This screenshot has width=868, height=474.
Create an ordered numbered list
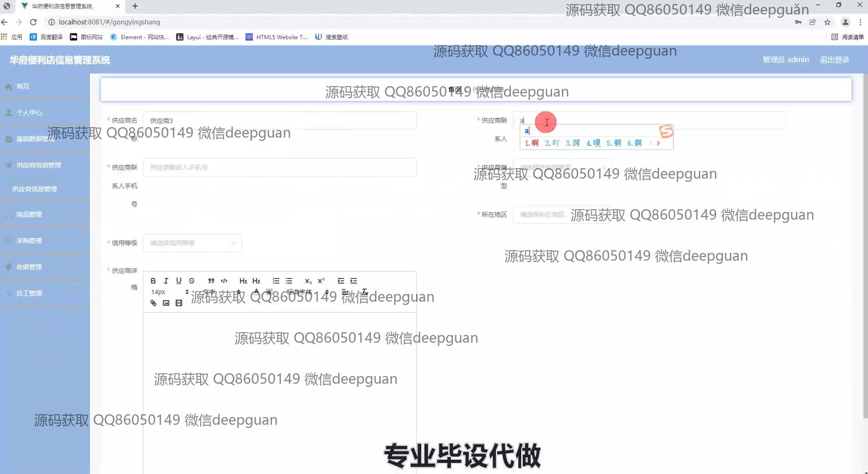click(x=276, y=281)
